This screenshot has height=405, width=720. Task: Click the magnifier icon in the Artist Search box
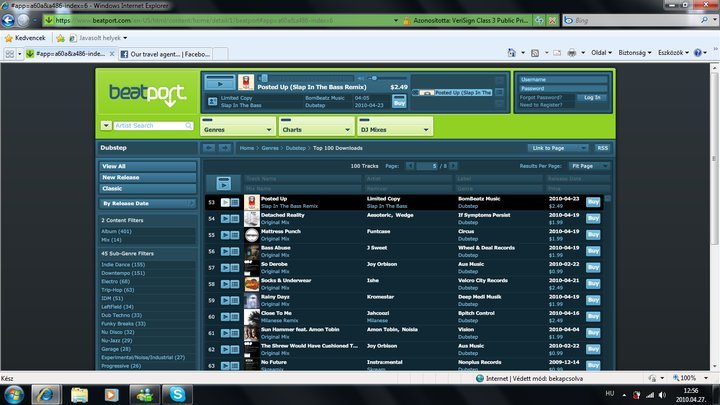tap(189, 125)
